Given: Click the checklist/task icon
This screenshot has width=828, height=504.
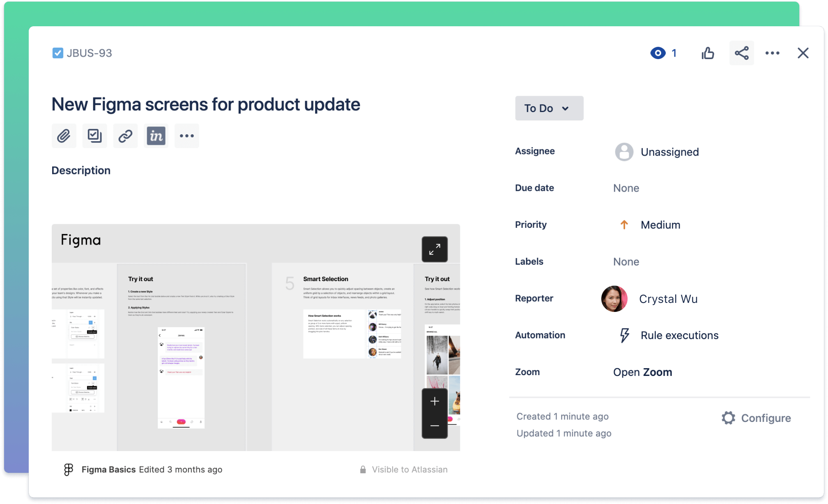Looking at the screenshot, I should 94,135.
